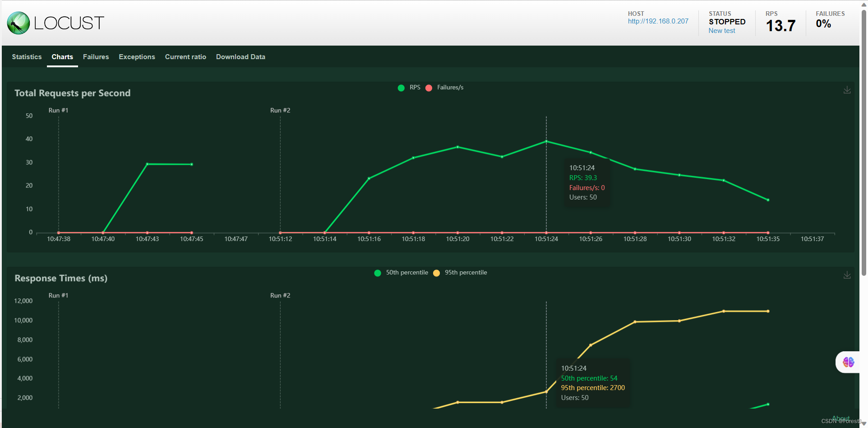
Task: Toggle the Failures/s series in legend
Action: coord(444,88)
